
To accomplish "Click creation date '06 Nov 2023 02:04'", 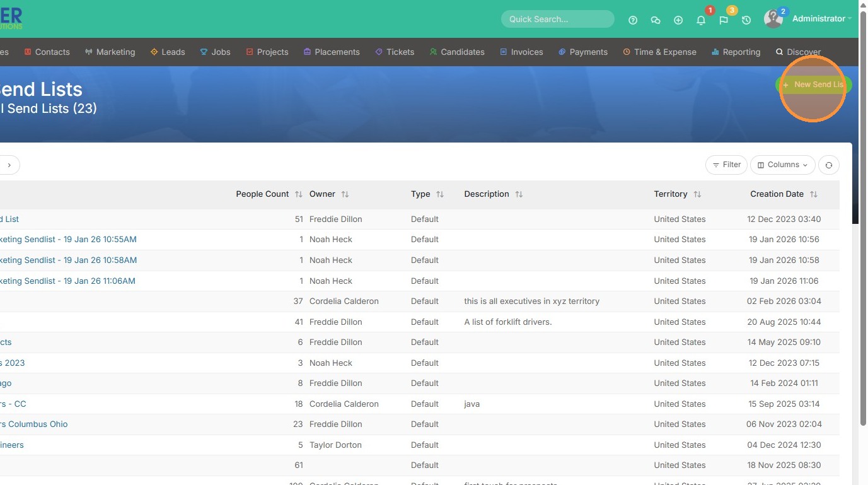I will pos(784,424).
